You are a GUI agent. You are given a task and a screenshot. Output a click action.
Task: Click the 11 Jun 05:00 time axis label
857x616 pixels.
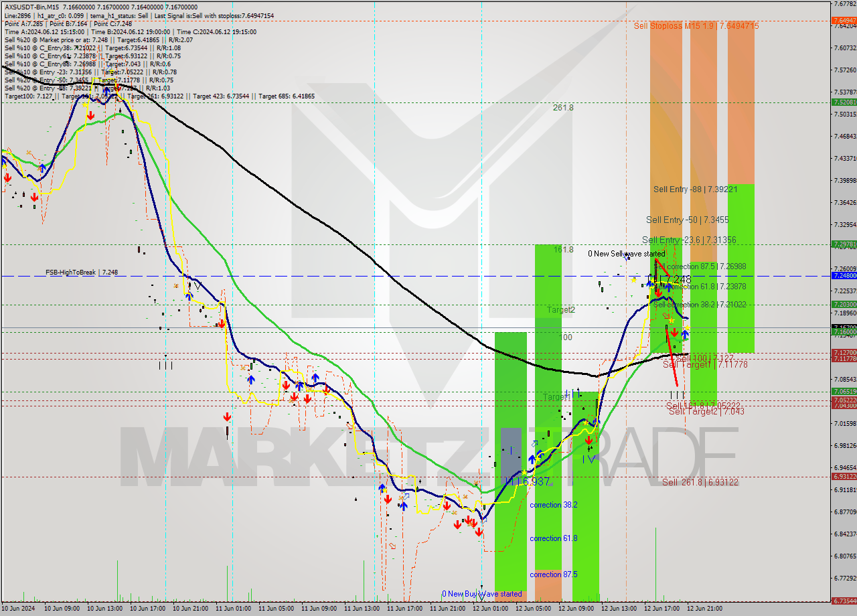click(276, 609)
